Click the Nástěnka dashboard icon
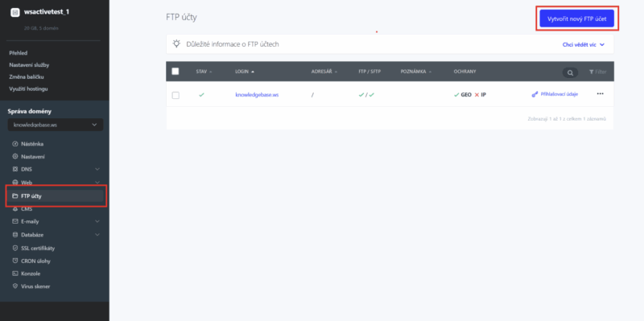644x321 pixels. 15,144
